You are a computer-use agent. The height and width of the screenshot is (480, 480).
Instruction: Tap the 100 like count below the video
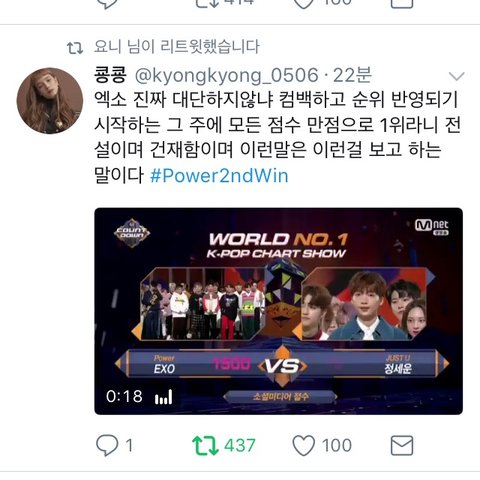coord(337,446)
